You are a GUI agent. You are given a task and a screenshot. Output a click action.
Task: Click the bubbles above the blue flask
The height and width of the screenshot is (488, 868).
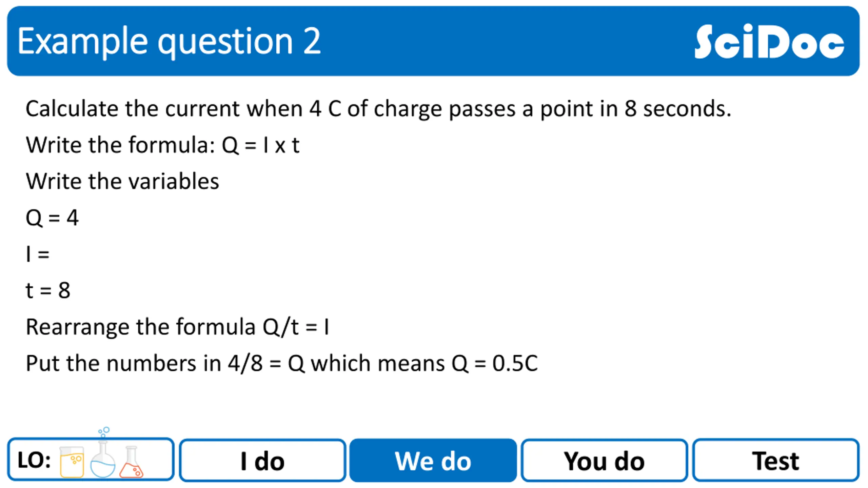tap(104, 432)
